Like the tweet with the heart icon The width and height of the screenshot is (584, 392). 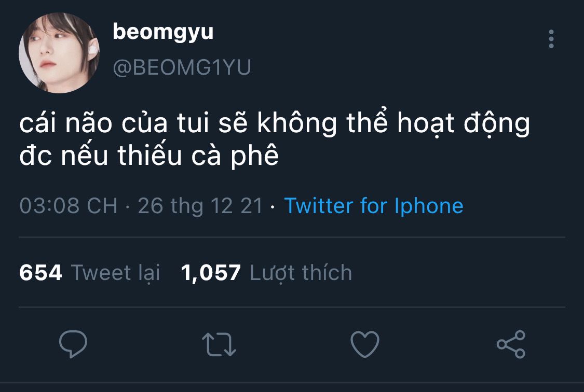tap(365, 344)
